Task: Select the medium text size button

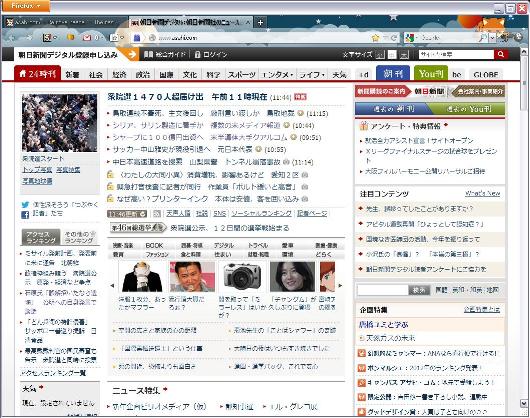Action: pyautogui.click(x=392, y=54)
